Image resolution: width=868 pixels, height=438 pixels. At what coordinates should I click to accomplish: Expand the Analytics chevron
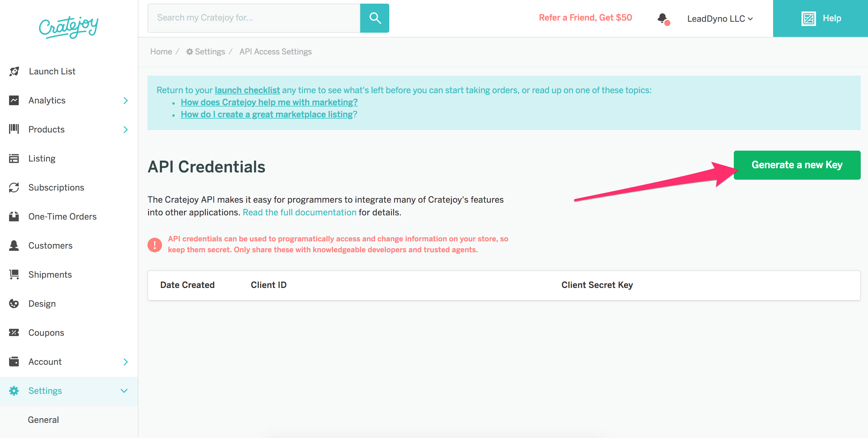[125, 100]
